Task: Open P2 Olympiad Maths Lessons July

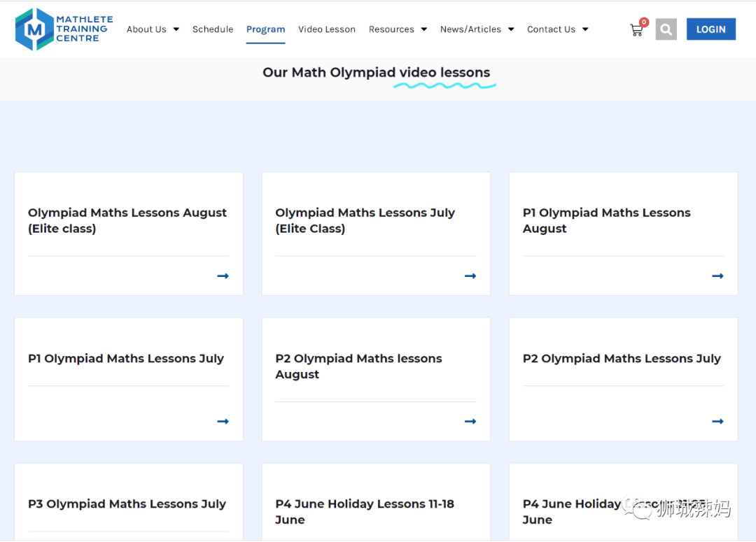Action: (x=622, y=359)
